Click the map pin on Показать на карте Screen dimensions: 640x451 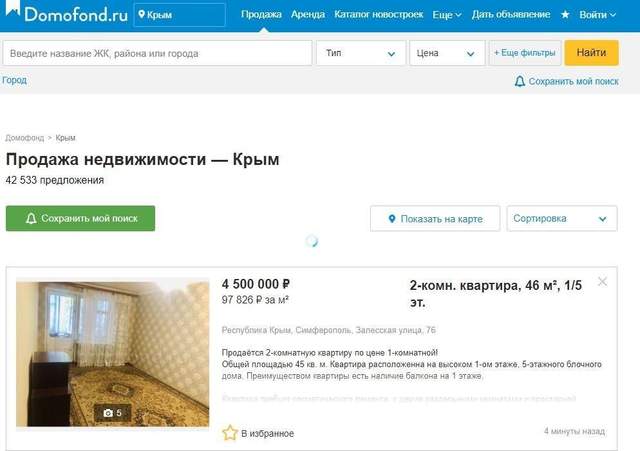click(392, 219)
